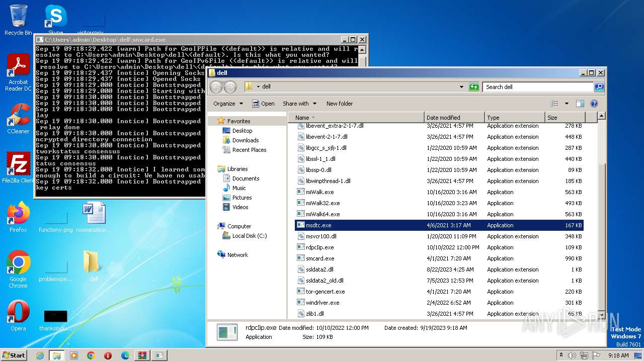
Task: Click Explorer forward navigation button
Action: click(230, 87)
